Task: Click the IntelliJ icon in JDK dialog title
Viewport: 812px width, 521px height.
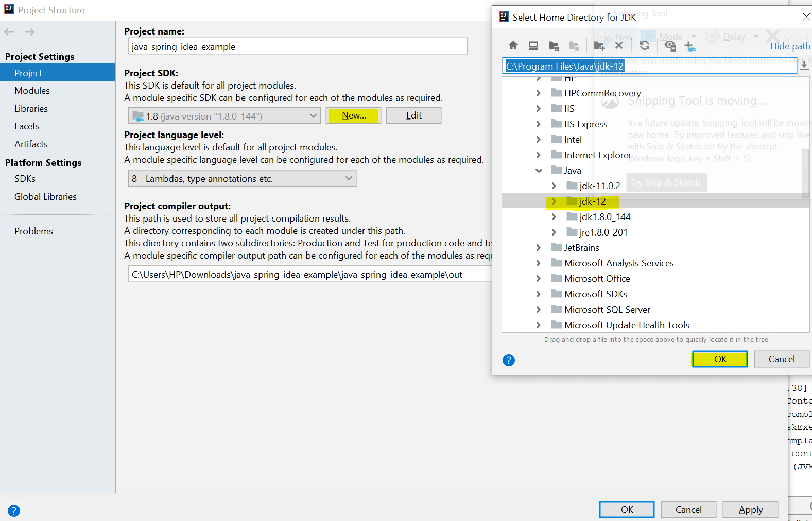Action: pyautogui.click(x=504, y=17)
